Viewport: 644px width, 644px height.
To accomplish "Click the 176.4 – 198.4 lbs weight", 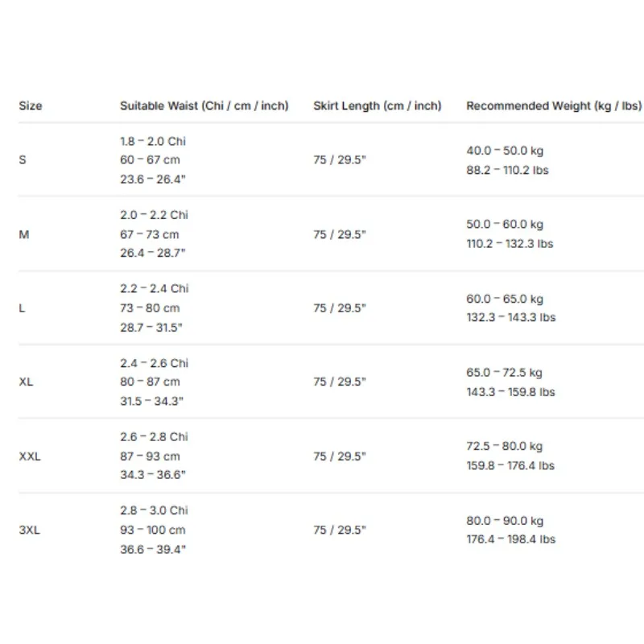I will [x=510, y=539].
